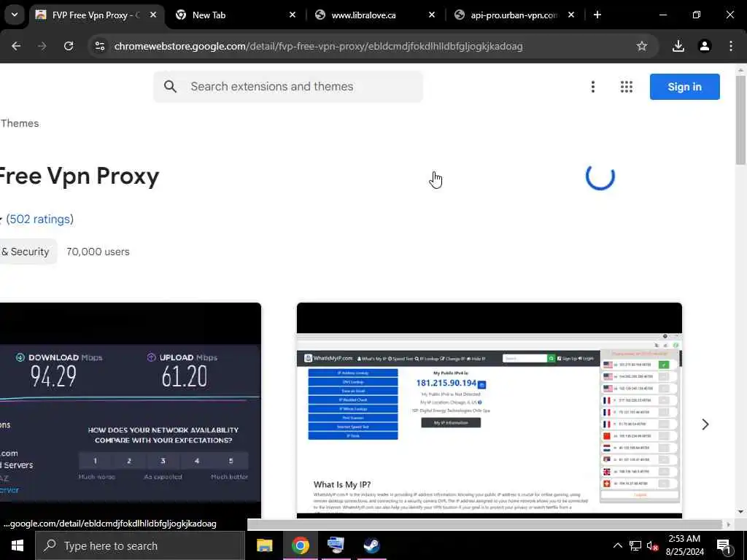Viewport: 747px width, 560px height.
Task: Click the 70,000 users text
Action: [98, 252]
